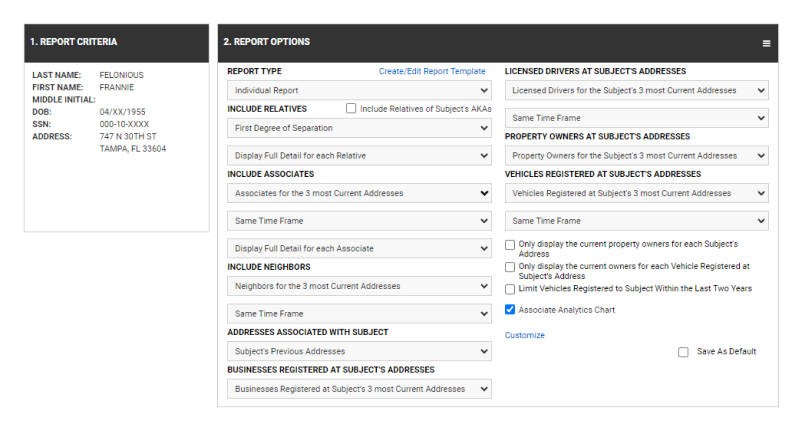Image resolution: width=792 pixels, height=446 pixels.
Task: Open Vehicles Registered at Subject's Addresses dropdown
Action: coord(636,193)
